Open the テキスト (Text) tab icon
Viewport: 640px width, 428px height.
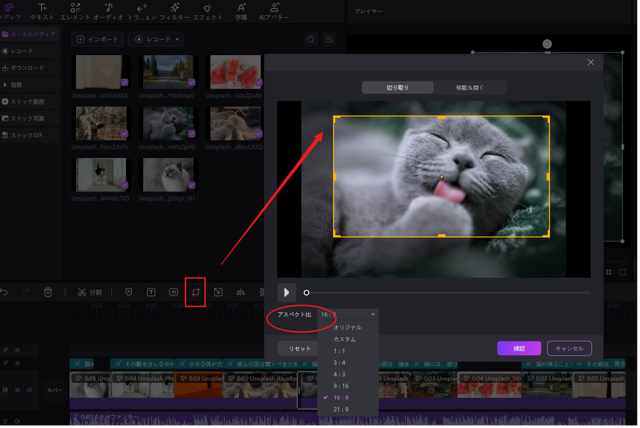pos(43,11)
